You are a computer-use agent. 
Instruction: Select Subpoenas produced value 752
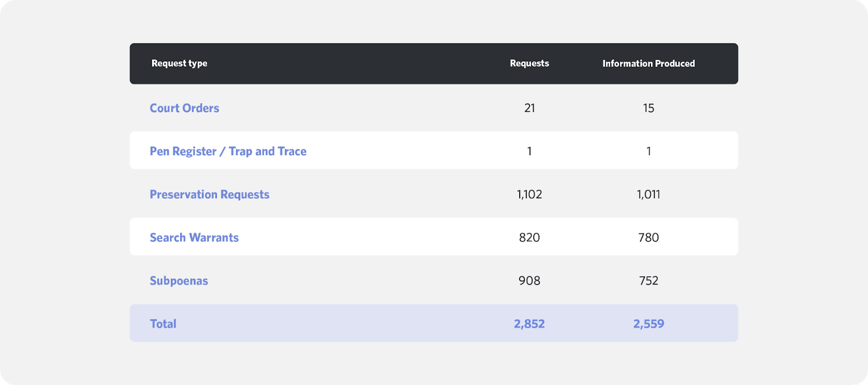coord(648,281)
